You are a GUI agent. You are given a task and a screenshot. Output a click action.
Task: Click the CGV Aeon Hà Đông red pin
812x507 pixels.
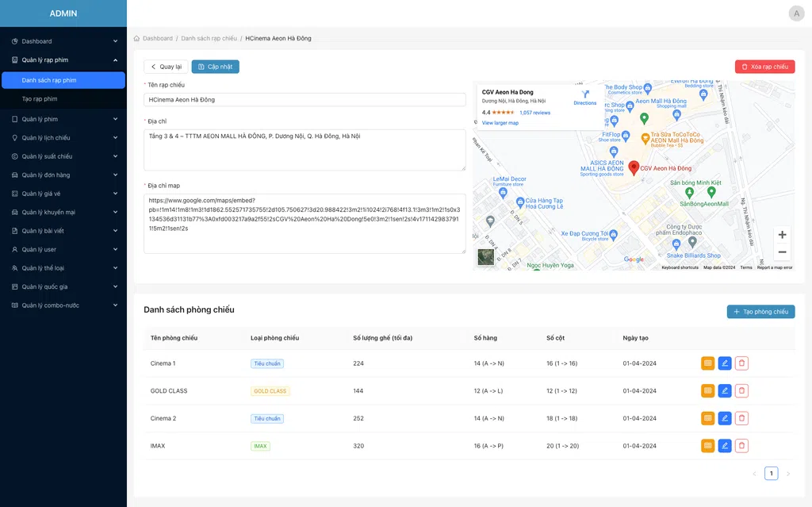pyautogui.click(x=634, y=167)
